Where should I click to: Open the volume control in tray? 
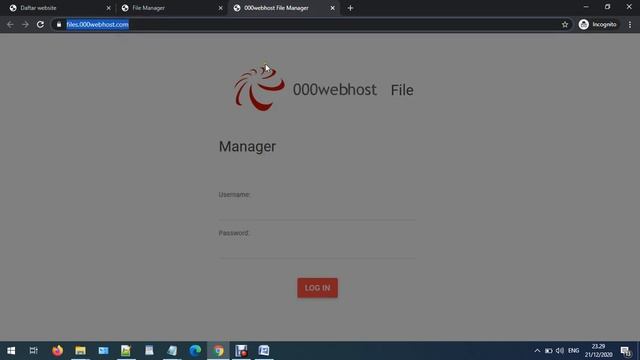[x=560, y=351]
